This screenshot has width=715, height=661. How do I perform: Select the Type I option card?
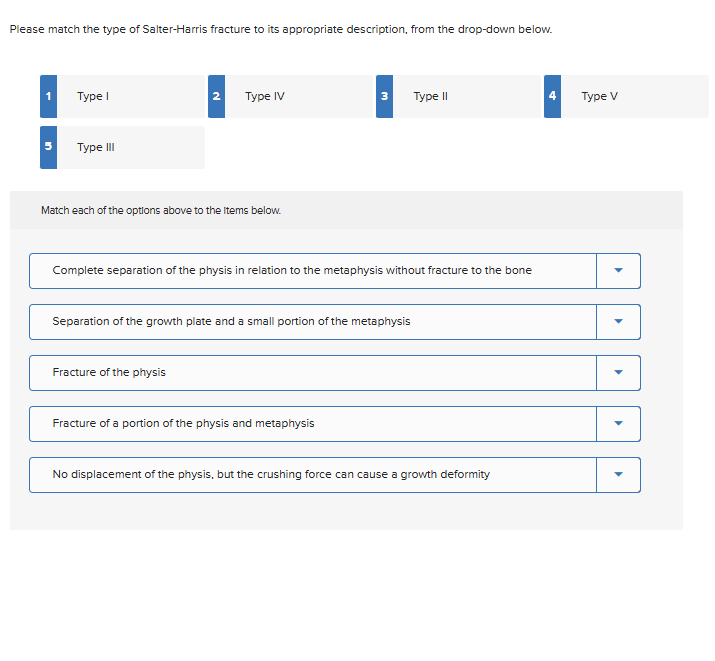(130, 96)
